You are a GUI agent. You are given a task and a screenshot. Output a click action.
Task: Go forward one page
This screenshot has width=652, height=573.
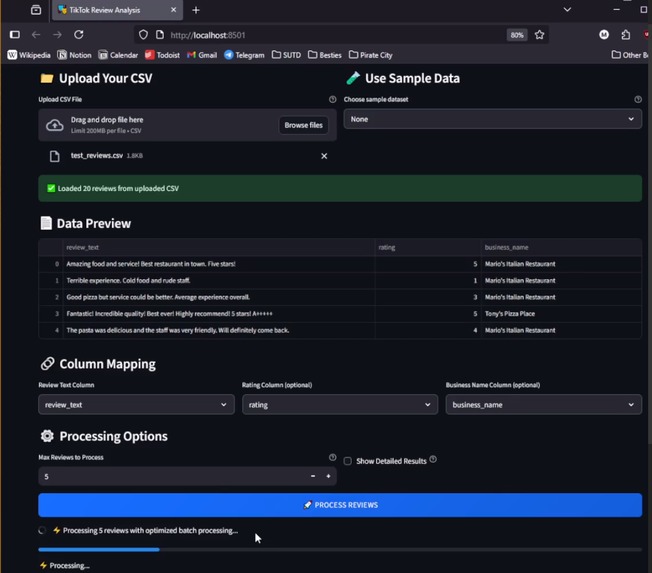[57, 35]
